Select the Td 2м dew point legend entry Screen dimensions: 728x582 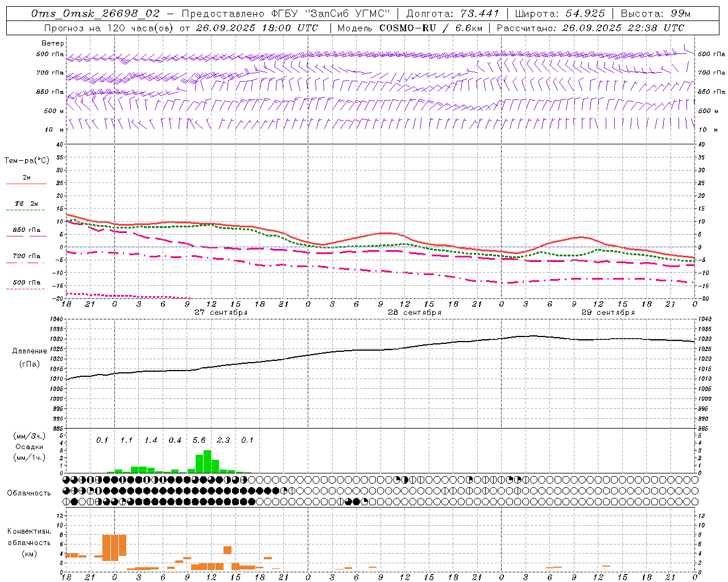[27, 203]
